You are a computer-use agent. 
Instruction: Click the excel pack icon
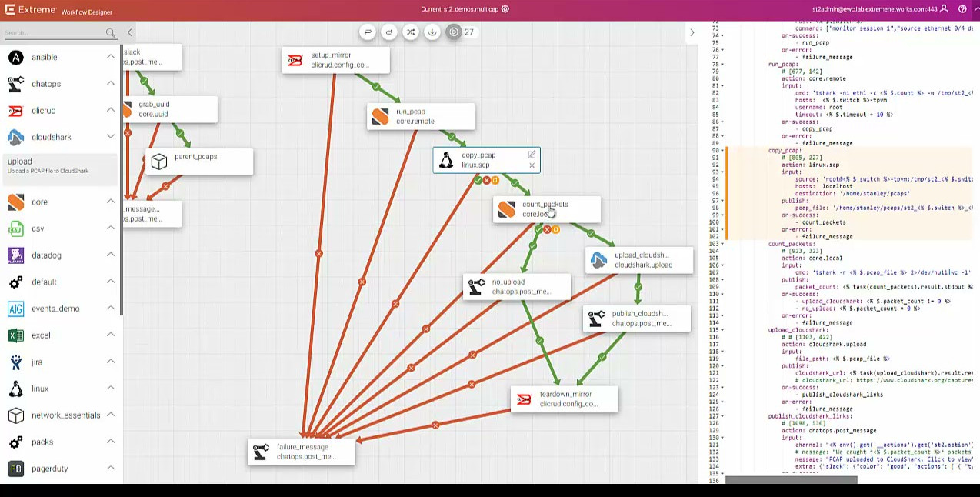point(15,335)
